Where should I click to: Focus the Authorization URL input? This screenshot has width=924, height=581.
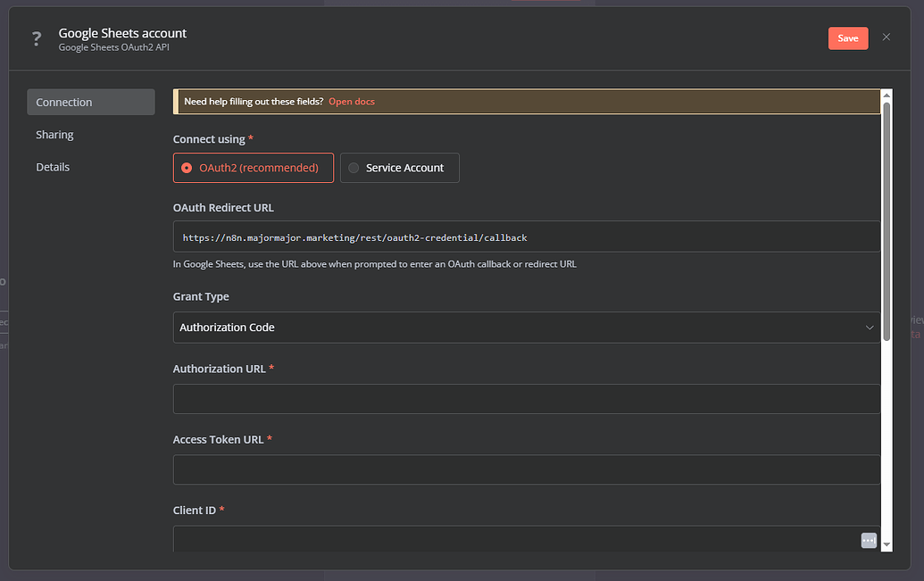[526, 399]
